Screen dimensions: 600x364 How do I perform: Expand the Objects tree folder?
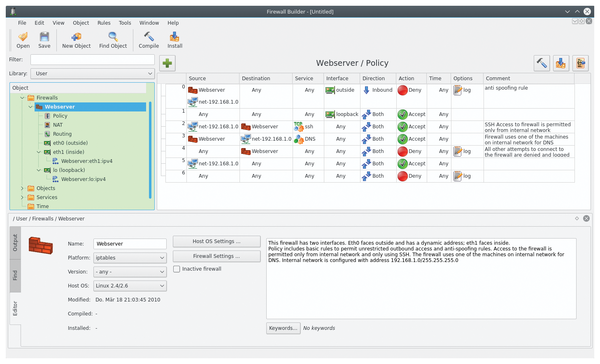[22, 188]
